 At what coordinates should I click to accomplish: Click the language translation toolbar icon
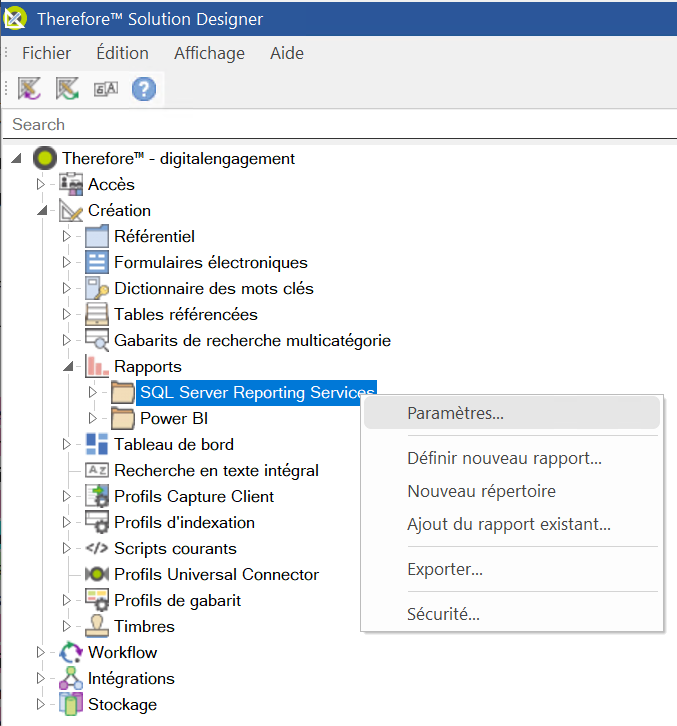[106, 88]
